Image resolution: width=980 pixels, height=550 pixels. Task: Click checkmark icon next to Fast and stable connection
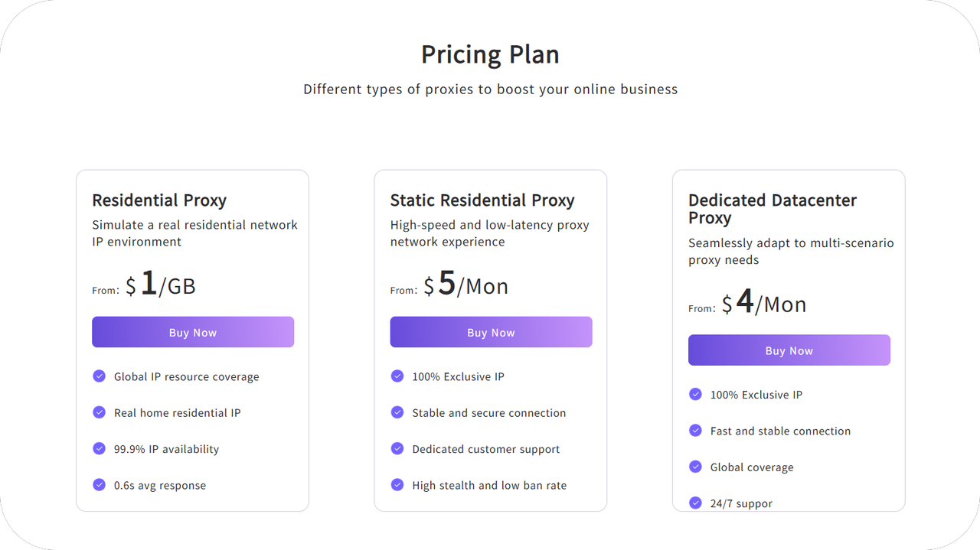point(695,431)
